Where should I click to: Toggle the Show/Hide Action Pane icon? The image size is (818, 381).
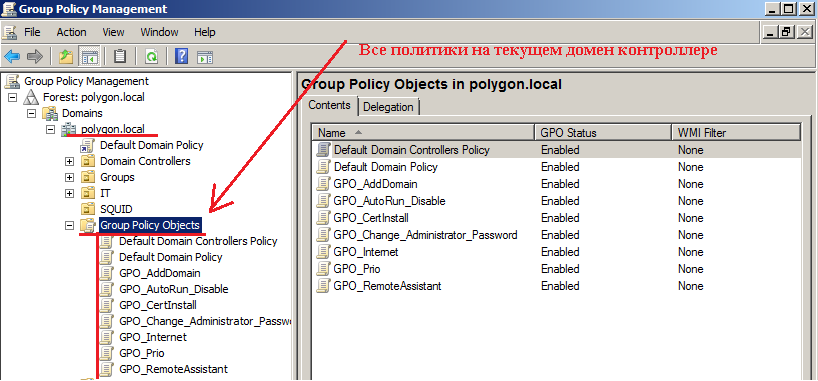204,56
